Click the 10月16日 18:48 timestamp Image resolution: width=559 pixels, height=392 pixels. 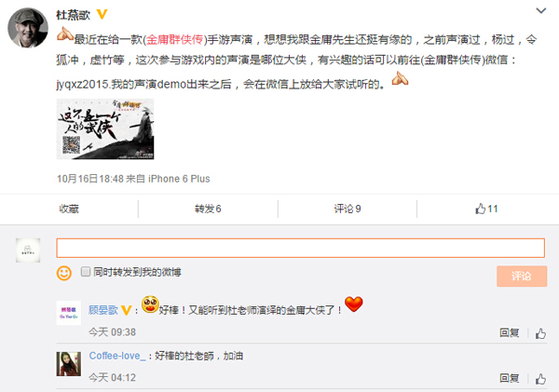coord(90,179)
